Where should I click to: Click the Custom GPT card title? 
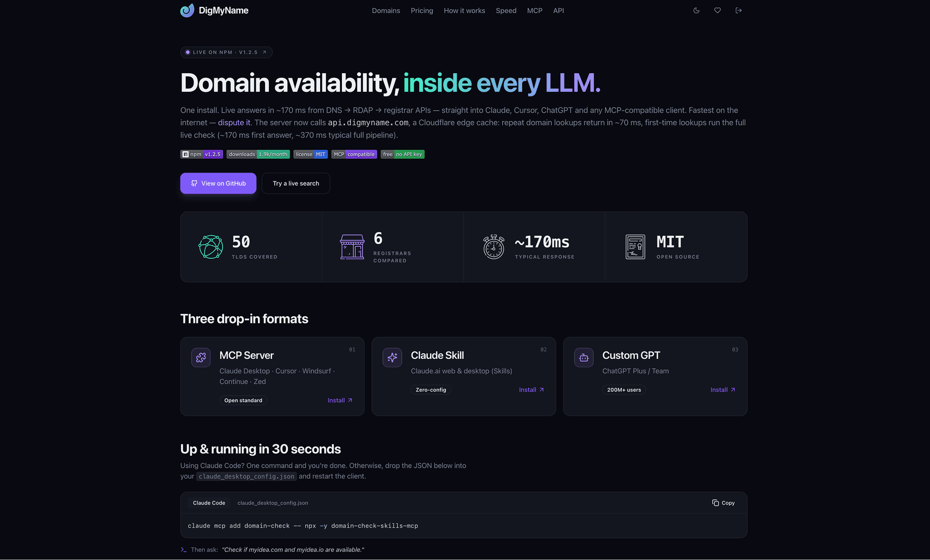[631, 355]
